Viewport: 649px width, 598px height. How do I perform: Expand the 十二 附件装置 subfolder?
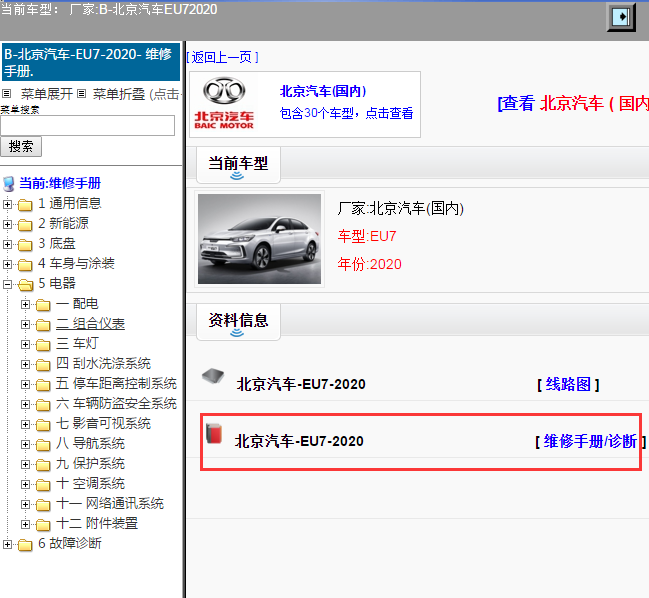25,524
